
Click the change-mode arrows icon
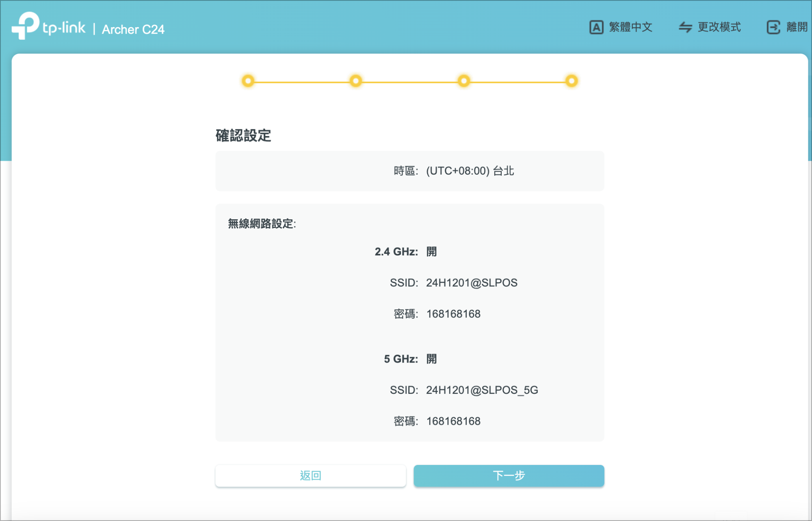coord(685,27)
